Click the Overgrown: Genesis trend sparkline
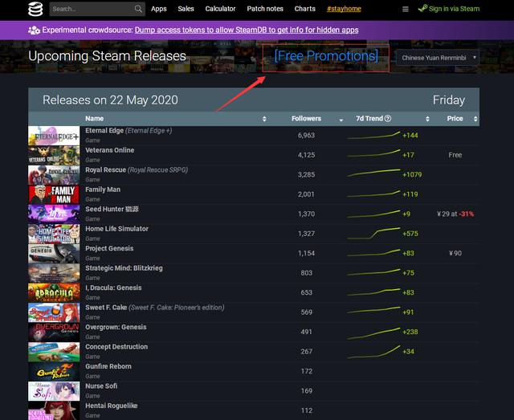This screenshot has width=514, height=420. pos(373,333)
